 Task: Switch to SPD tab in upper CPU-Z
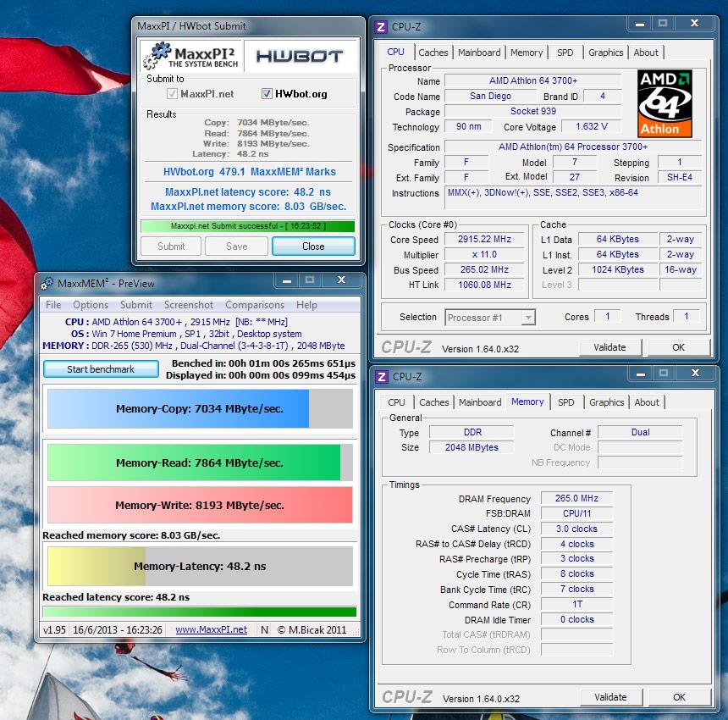[565, 53]
